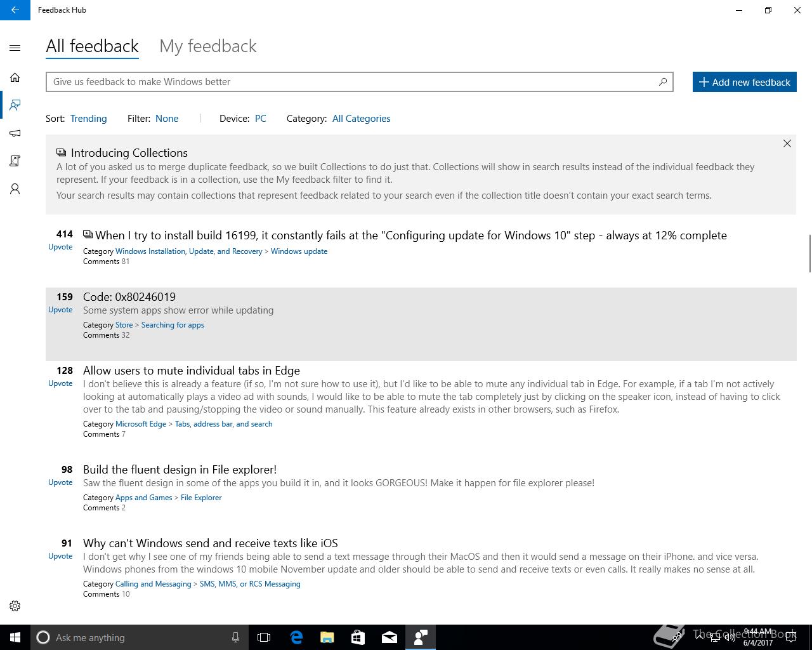Viewport: 812px width, 650px height.
Task: Click the Searching for apps link
Action: (x=173, y=325)
